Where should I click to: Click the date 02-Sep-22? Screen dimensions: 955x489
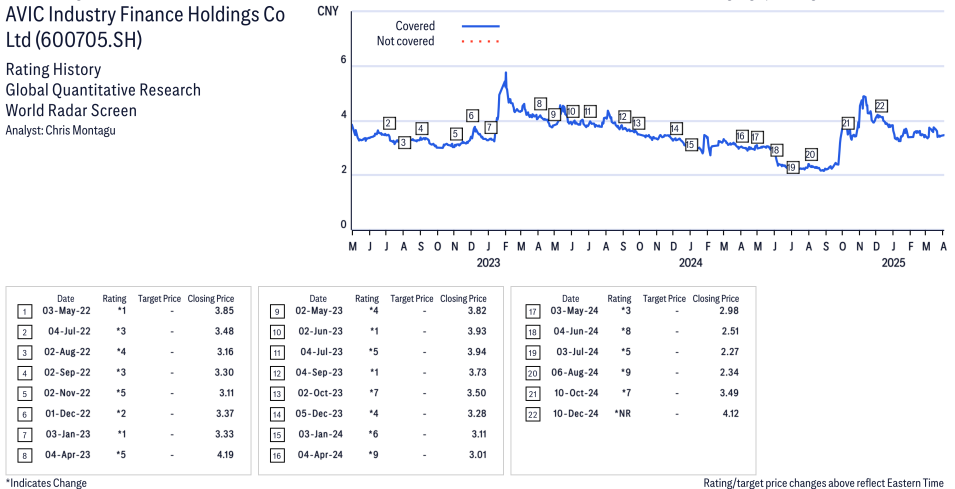pos(68,372)
